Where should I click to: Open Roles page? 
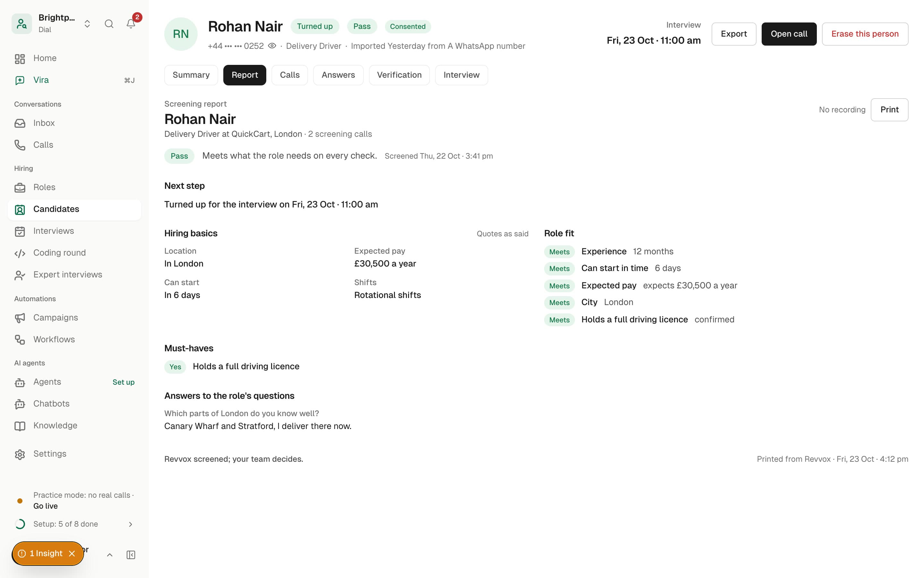tap(74, 187)
